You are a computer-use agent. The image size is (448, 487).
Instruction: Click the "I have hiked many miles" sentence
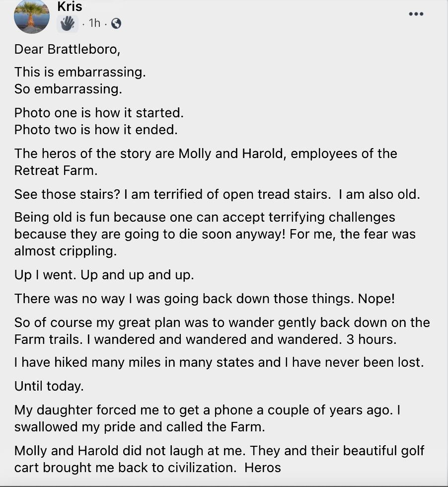coord(219,362)
